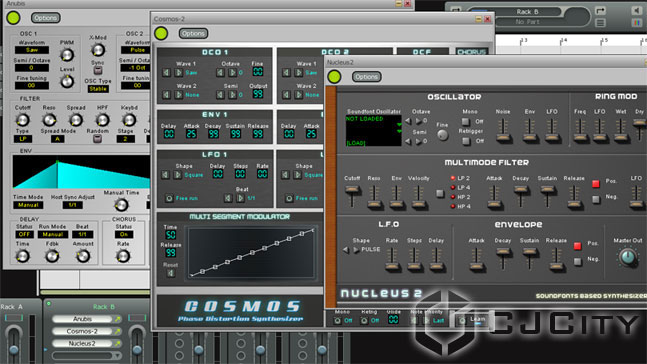Click the ENV 1 Attack value 25
The image size is (647, 364).
[191, 134]
